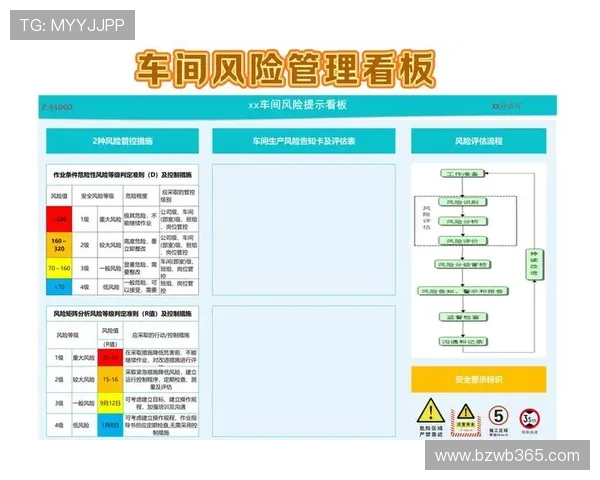Viewport: 600px width, 480px height.
Task: Click the 车间风险管理看板 headline
Action: 285,69
